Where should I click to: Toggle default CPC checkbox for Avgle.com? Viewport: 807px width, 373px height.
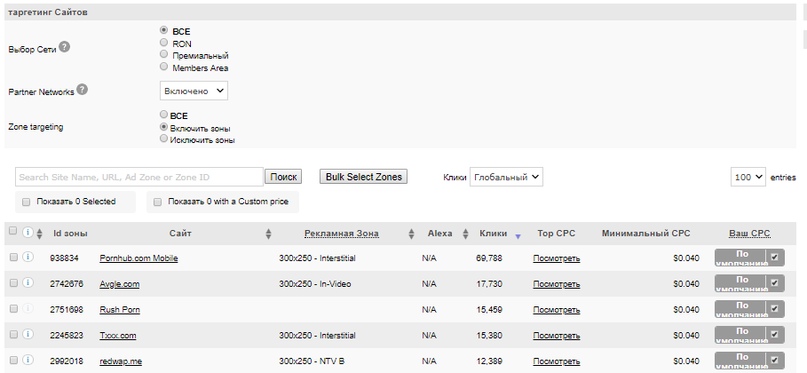(775, 283)
